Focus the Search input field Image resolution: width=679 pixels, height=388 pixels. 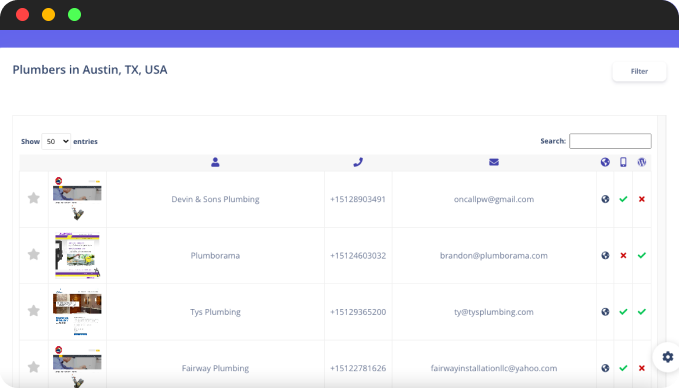(x=610, y=141)
